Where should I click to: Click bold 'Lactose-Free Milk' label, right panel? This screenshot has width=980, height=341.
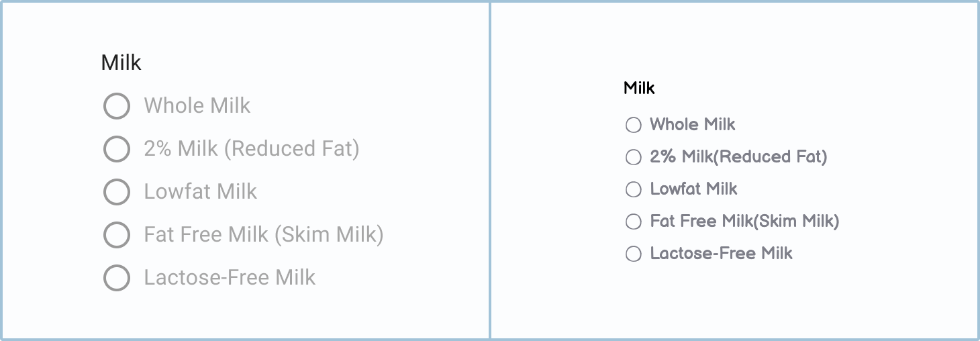pyautogui.click(x=721, y=254)
